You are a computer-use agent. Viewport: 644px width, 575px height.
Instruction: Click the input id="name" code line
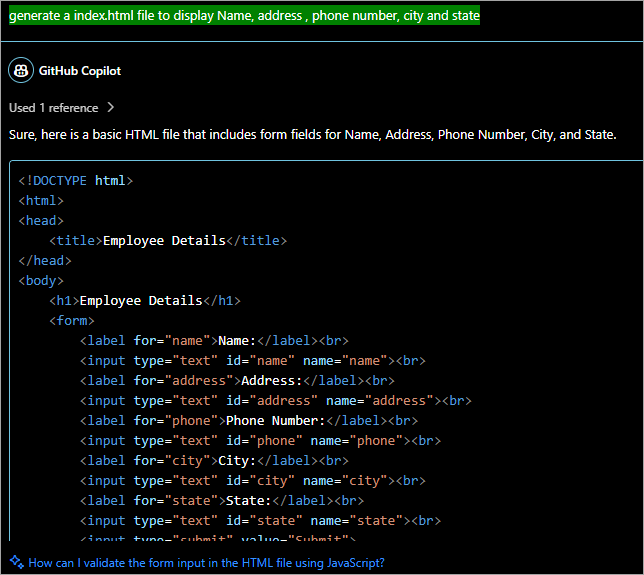[253, 361]
